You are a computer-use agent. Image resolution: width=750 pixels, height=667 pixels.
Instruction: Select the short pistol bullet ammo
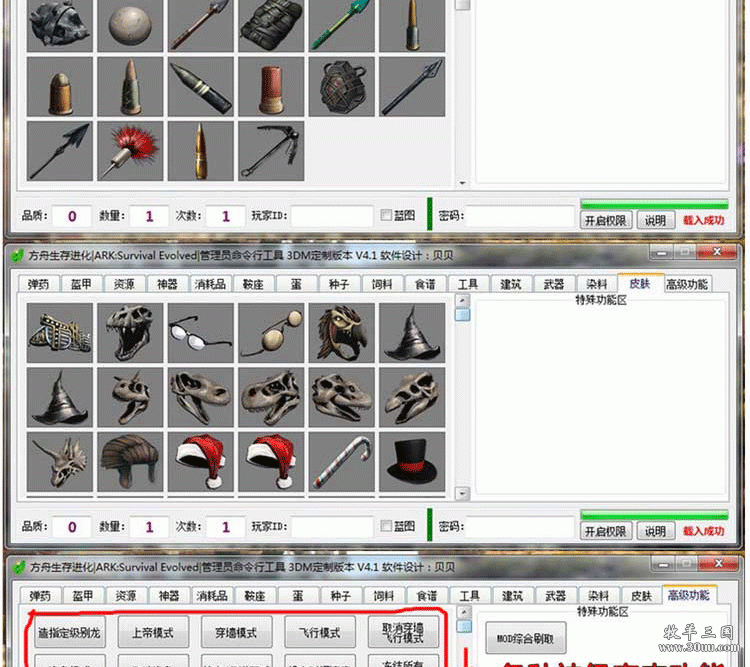click(x=60, y=87)
